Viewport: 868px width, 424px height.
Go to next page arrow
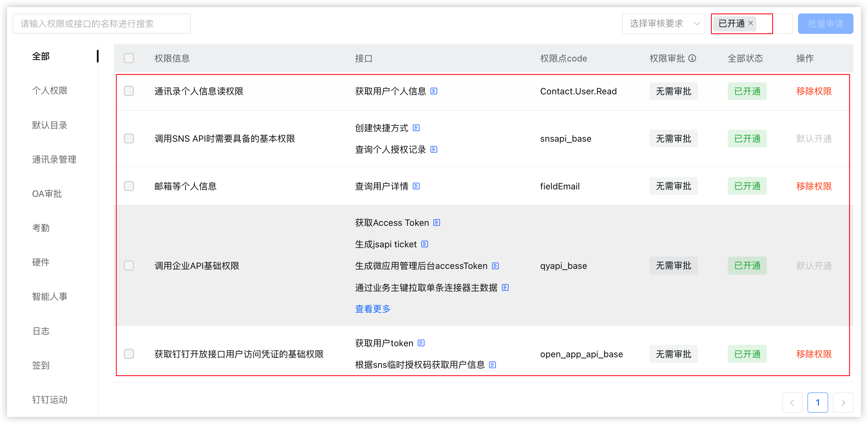click(x=843, y=402)
